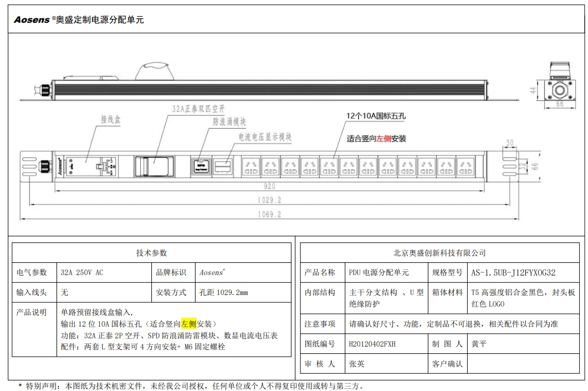The image size is (588, 391).
Task: Click the line 单路预留接线盒输入
Action: (x=97, y=312)
